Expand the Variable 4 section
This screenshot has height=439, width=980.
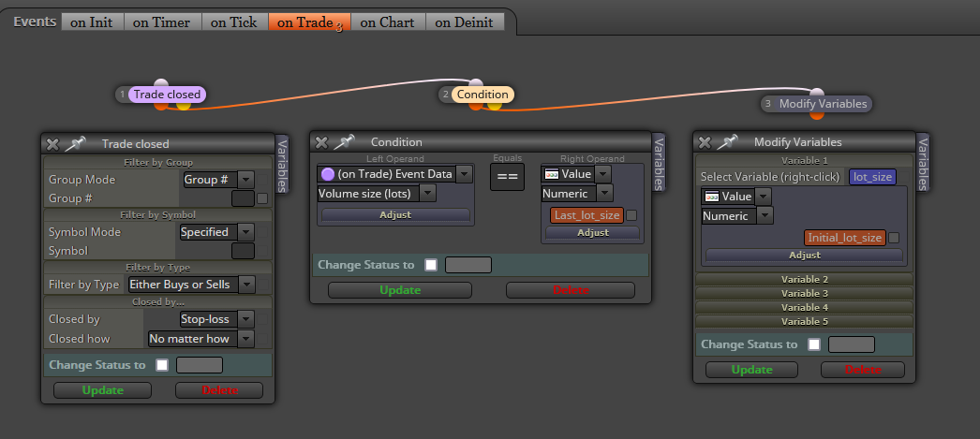click(805, 307)
